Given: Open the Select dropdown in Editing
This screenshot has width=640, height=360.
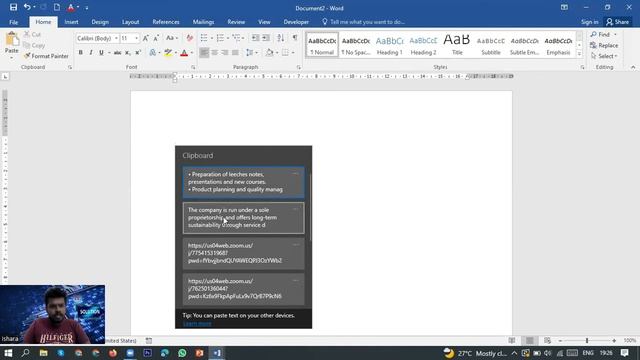Looking at the screenshot, I should [604, 56].
